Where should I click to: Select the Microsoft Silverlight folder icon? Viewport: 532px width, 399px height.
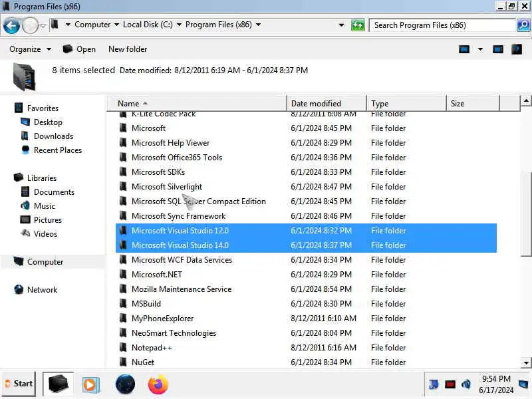123,186
